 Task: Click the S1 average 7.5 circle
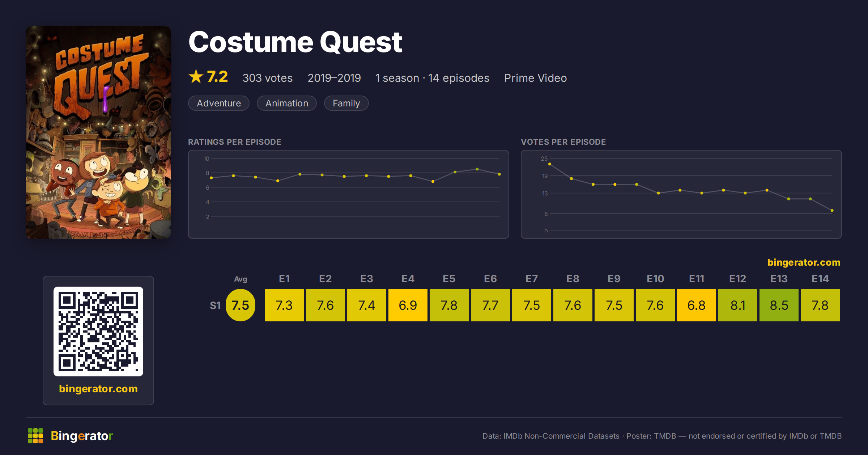241,305
